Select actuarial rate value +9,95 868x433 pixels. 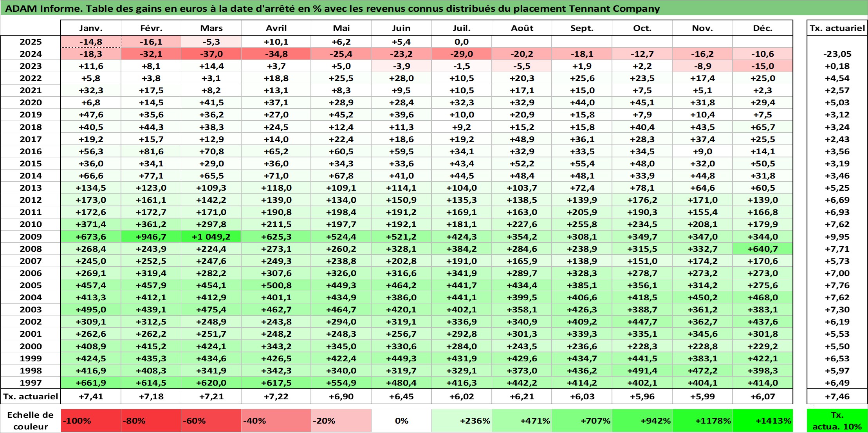point(837,237)
